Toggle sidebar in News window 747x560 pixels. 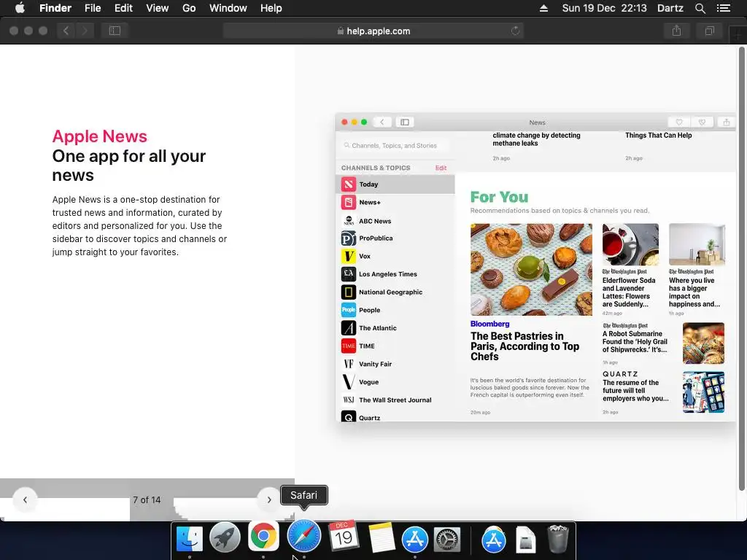click(404, 122)
